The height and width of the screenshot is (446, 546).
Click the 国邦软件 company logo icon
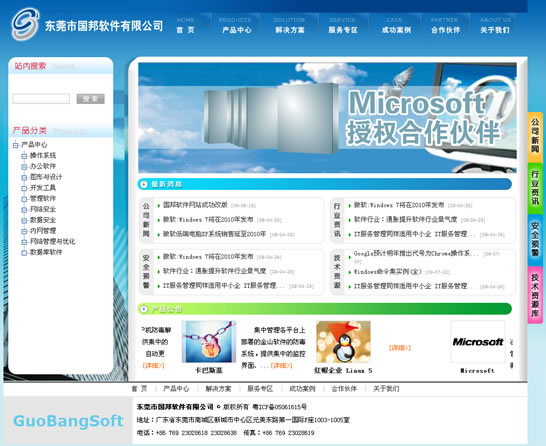[x=25, y=24]
